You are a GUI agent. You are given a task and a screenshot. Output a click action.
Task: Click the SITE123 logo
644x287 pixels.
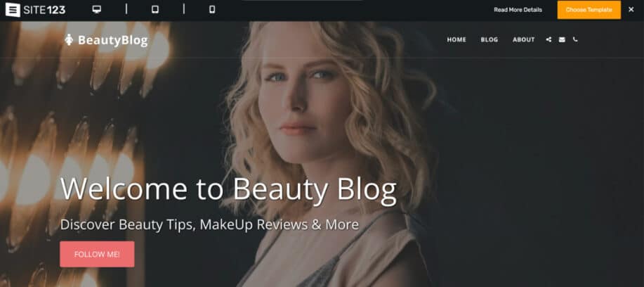click(35, 10)
